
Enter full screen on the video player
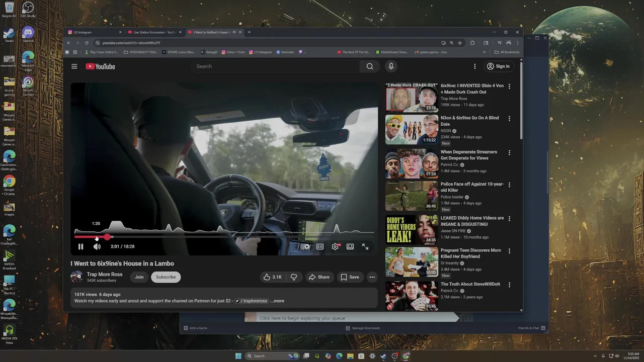coord(365,246)
